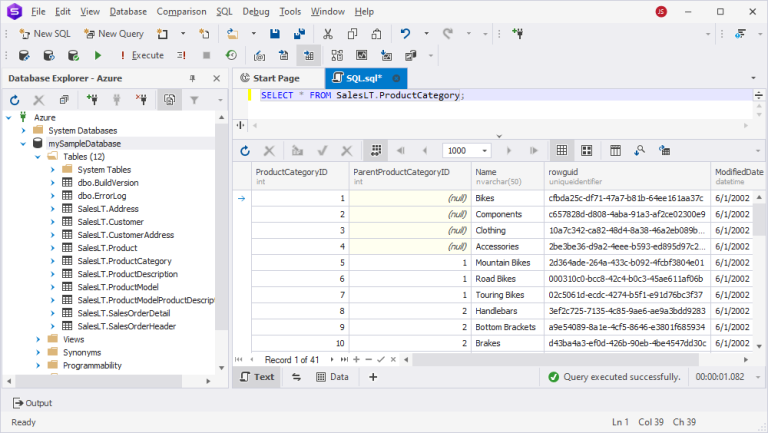
Task: Add a new tab with the plus button
Action: pyautogui.click(x=373, y=377)
